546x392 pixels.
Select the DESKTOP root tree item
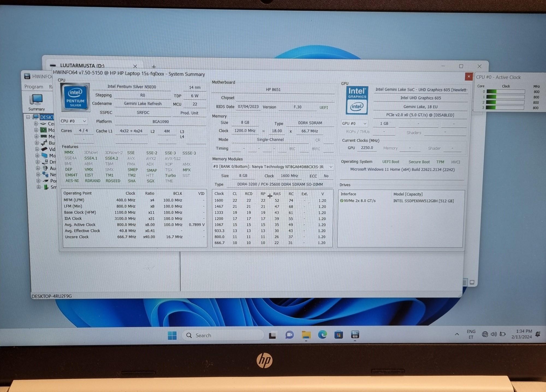pyautogui.click(x=47, y=117)
